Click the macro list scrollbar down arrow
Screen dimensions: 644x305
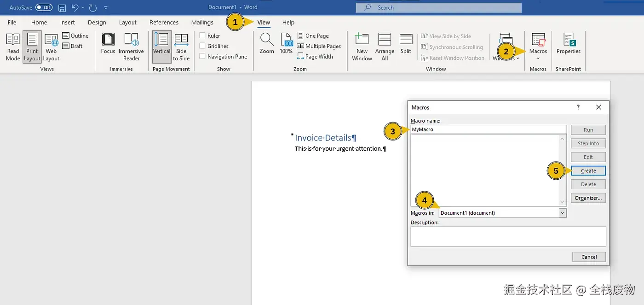point(562,202)
